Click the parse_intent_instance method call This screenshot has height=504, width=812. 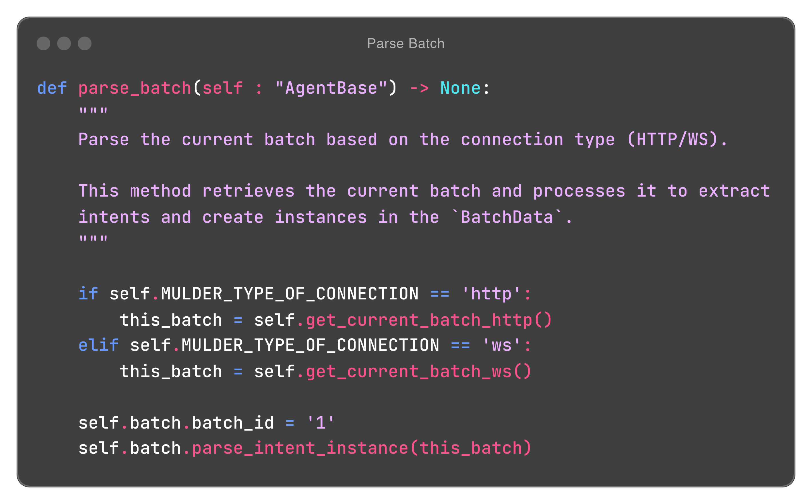point(300,448)
